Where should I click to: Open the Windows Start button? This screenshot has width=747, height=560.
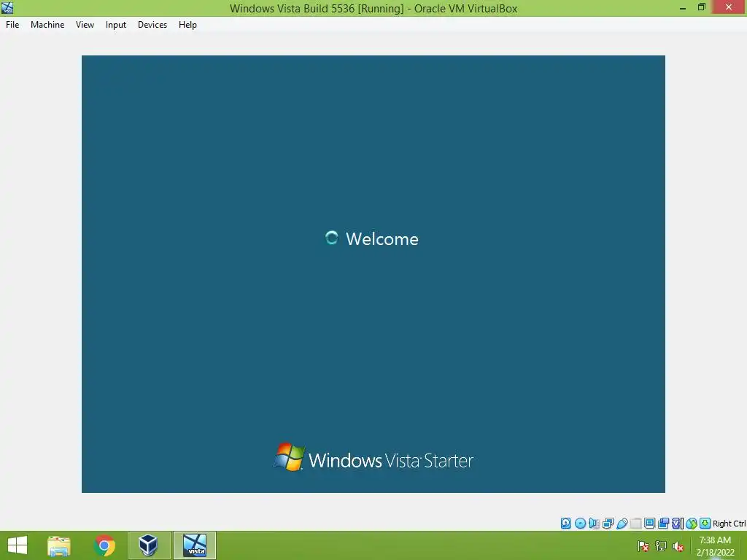click(x=18, y=545)
